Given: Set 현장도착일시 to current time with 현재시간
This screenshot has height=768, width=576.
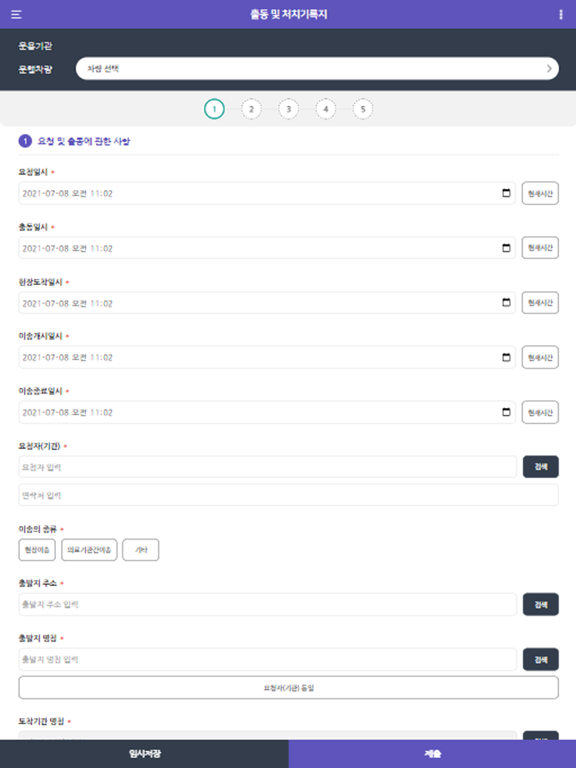Looking at the screenshot, I should tap(540, 303).
